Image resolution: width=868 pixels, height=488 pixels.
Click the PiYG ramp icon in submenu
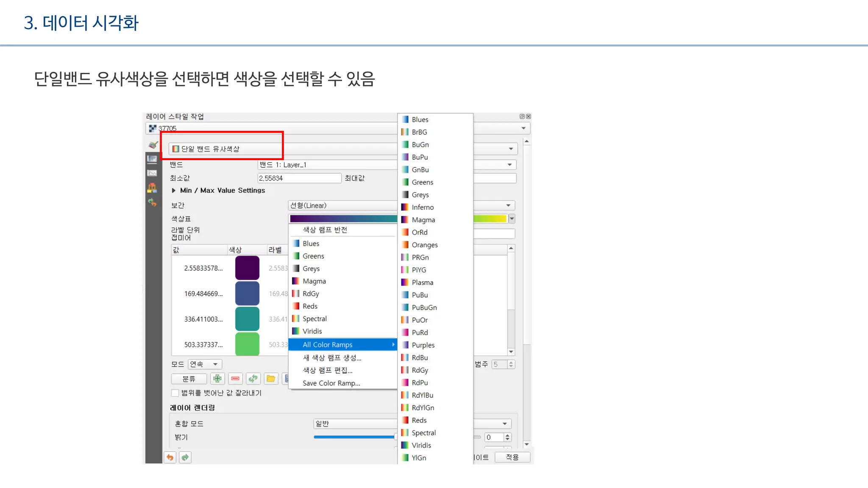pos(405,270)
